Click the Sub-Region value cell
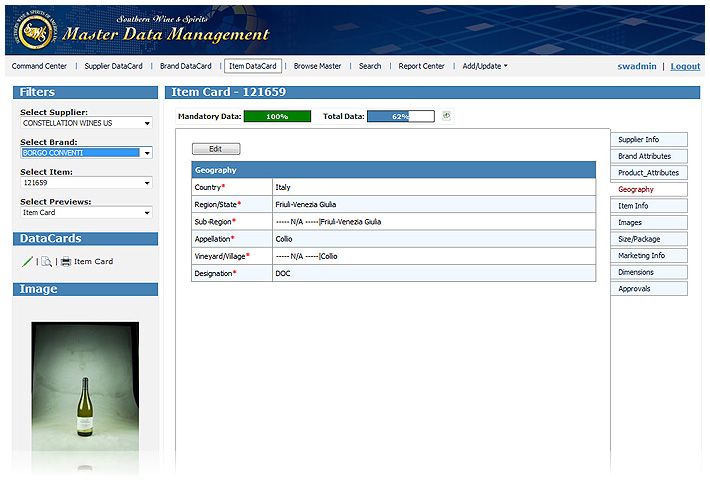The height and width of the screenshot is (491, 710). [434, 221]
